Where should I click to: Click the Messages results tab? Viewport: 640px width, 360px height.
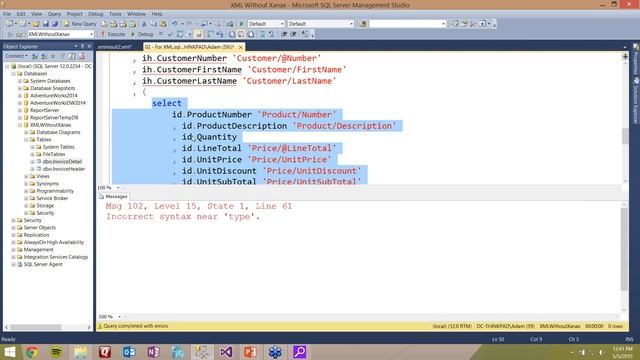pos(113,196)
